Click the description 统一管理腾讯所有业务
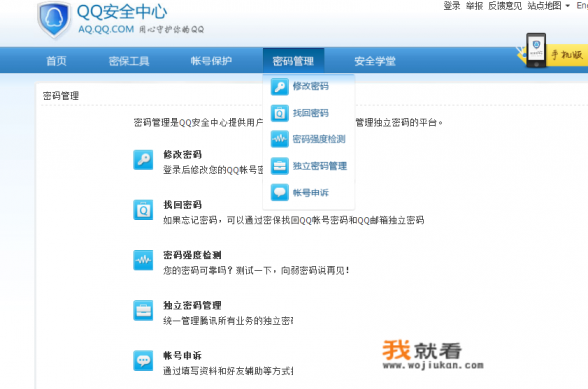The image size is (588, 389). tap(228, 321)
